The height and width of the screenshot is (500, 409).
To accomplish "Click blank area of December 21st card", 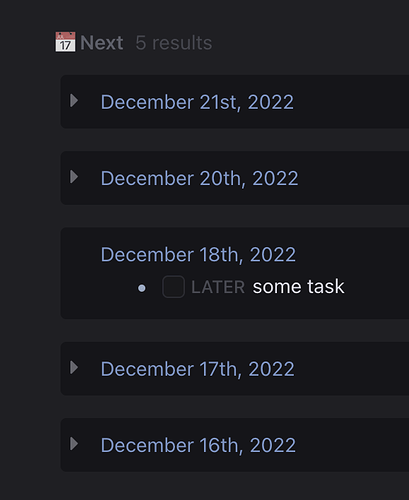I will 353,102.
